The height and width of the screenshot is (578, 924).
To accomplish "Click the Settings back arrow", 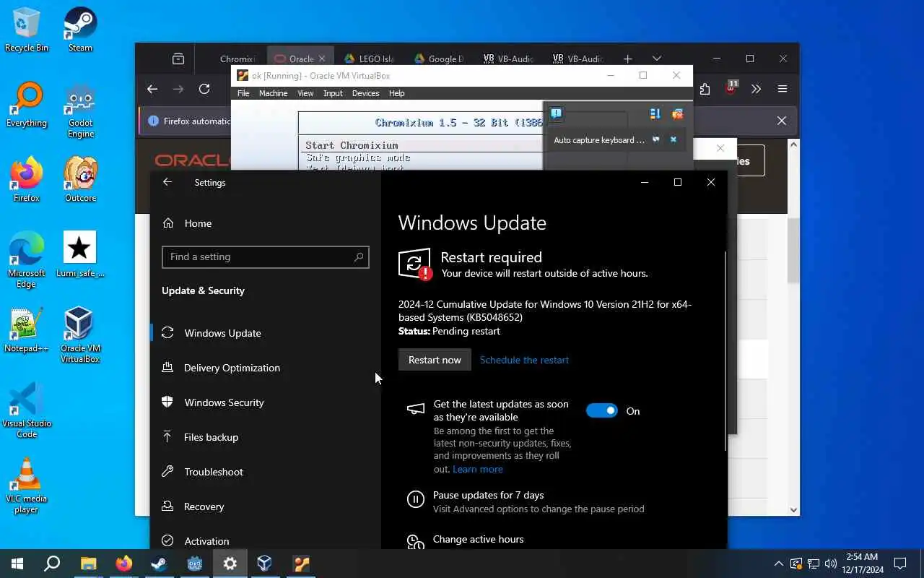I will click(x=167, y=182).
